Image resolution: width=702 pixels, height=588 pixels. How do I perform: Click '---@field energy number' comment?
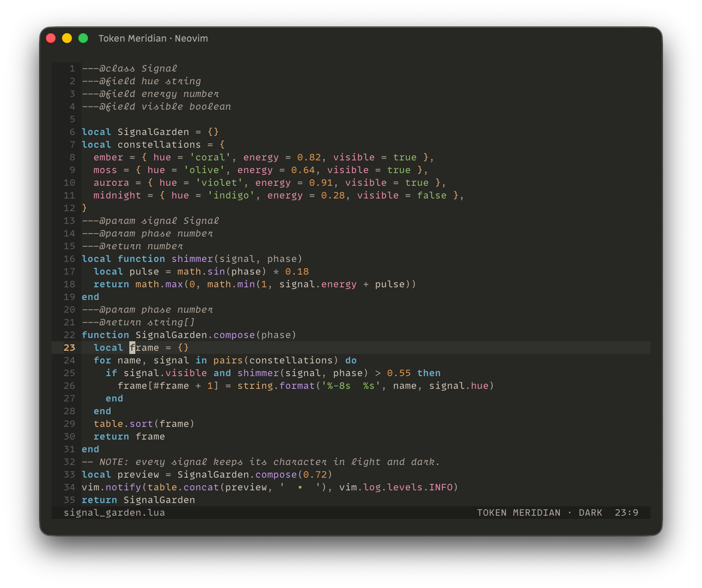[x=150, y=94]
